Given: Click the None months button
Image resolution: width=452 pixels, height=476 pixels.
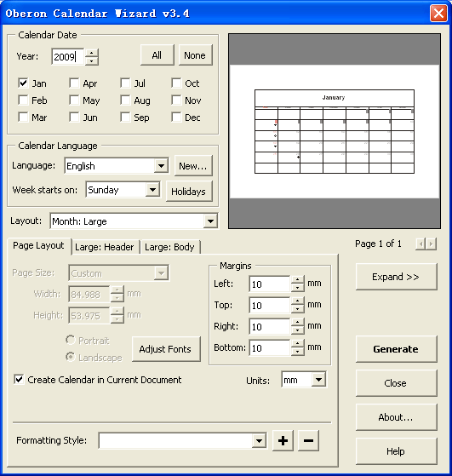Looking at the screenshot, I should click(x=195, y=55).
